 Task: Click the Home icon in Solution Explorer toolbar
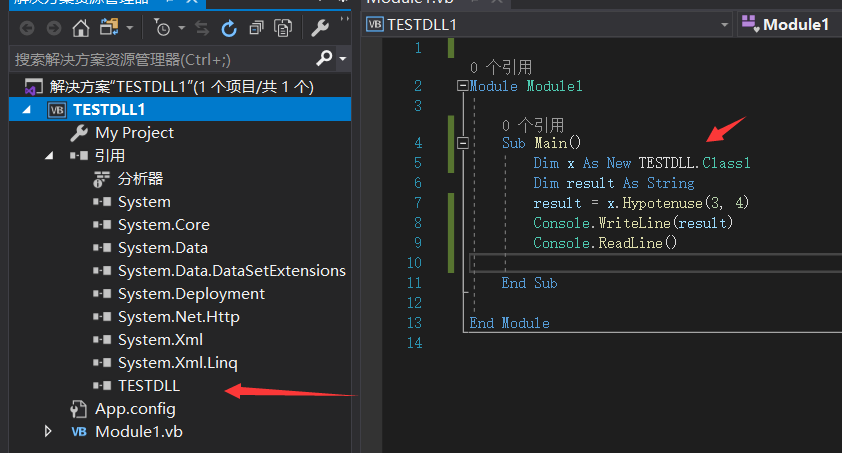click(81, 27)
